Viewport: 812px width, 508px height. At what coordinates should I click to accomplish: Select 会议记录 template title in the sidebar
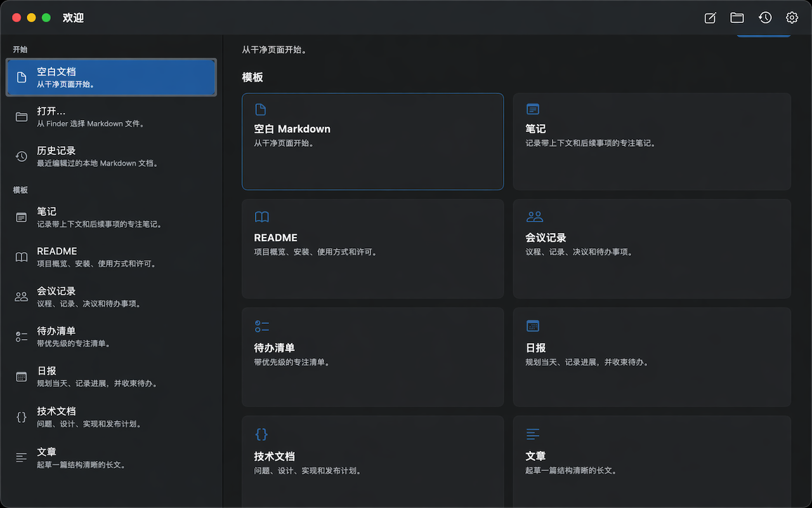point(56,291)
